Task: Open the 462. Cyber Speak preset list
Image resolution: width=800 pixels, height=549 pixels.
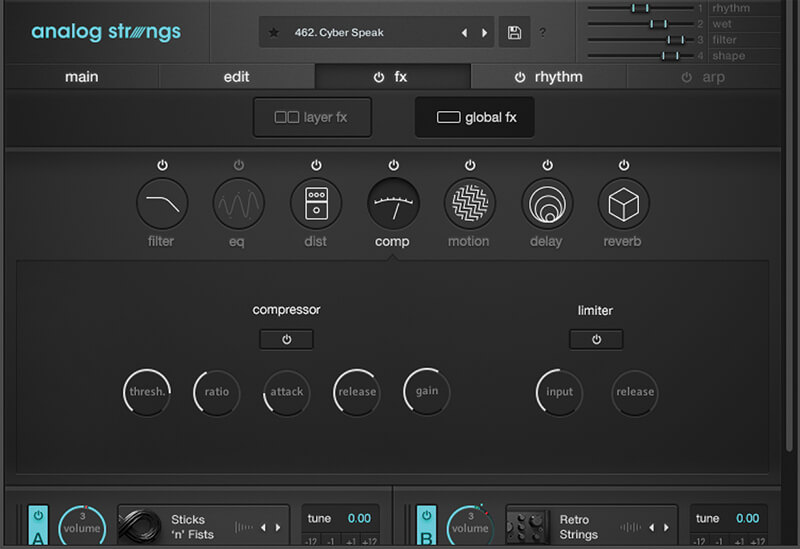Action: (x=339, y=33)
